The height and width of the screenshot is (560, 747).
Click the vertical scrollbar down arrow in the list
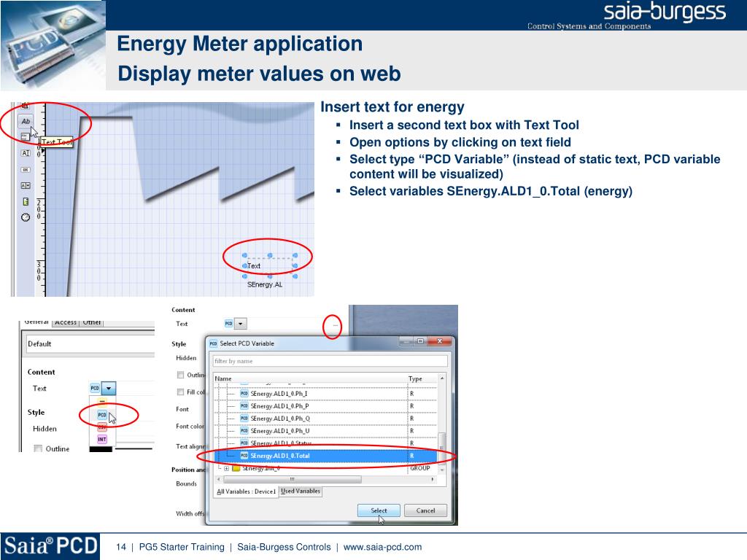(442, 470)
